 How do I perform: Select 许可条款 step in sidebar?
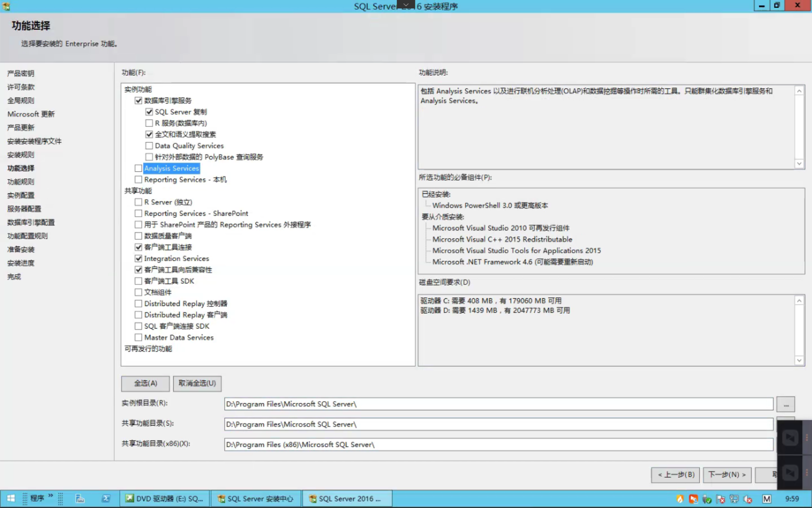pos(20,87)
